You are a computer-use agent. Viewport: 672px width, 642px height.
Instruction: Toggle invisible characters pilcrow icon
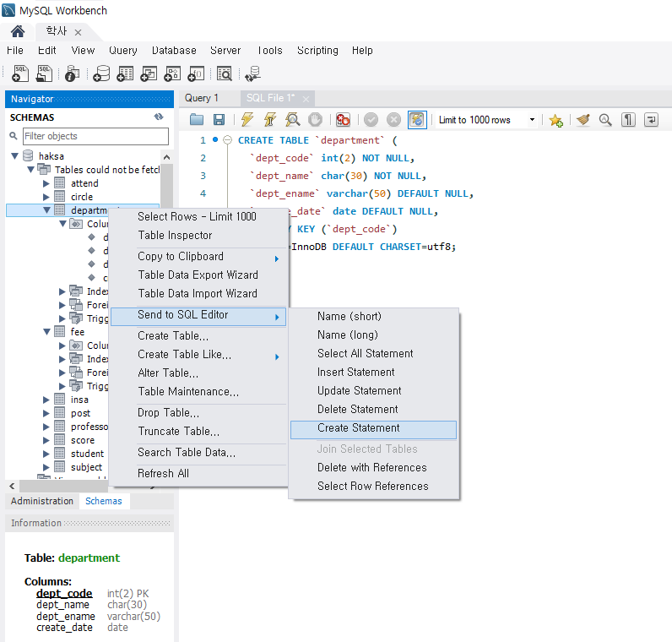(628, 120)
